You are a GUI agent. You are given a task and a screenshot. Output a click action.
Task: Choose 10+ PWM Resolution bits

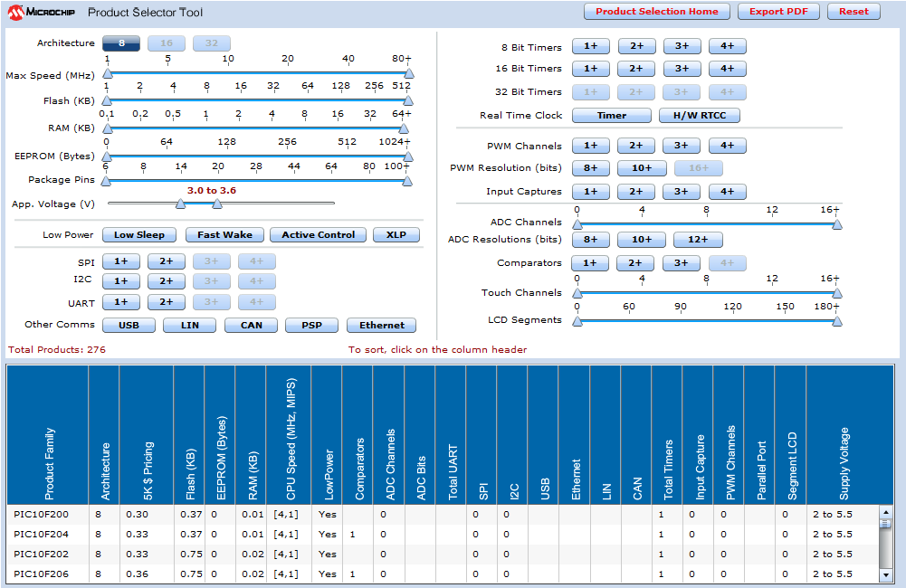pyautogui.click(x=642, y=168)
